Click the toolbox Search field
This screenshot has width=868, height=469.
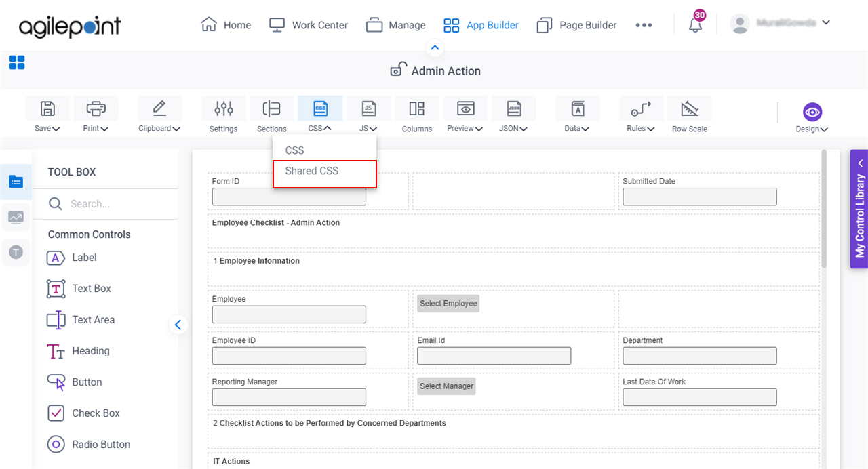tap(105, 203)
